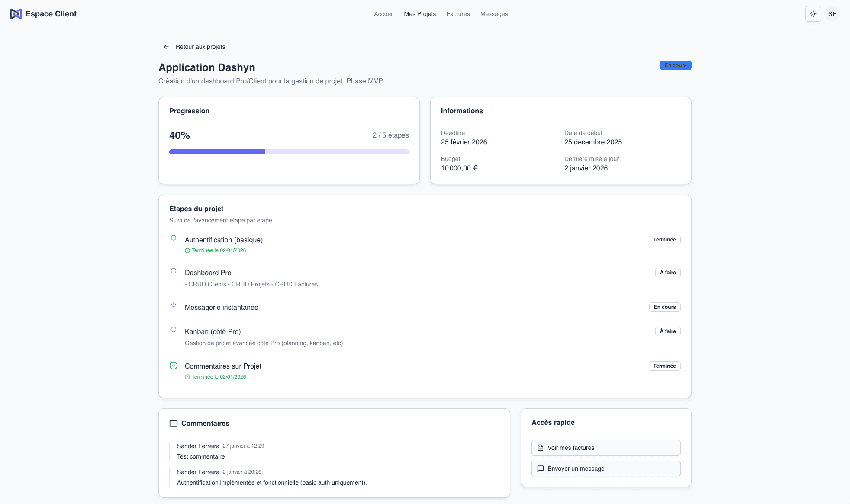850x504 pixels.
Task: Click the speech bubble icon next to Commentaires
Action: pos(174,424)
